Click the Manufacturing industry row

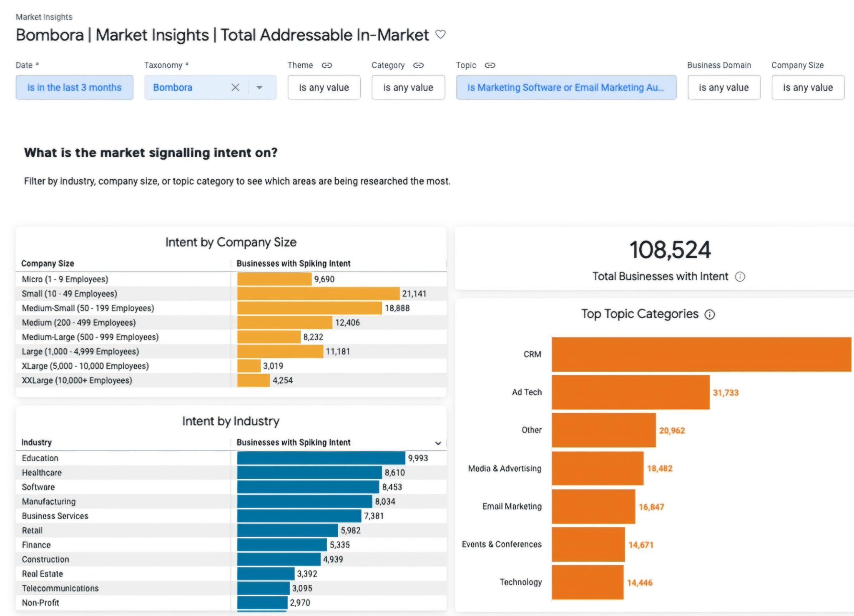231,501
